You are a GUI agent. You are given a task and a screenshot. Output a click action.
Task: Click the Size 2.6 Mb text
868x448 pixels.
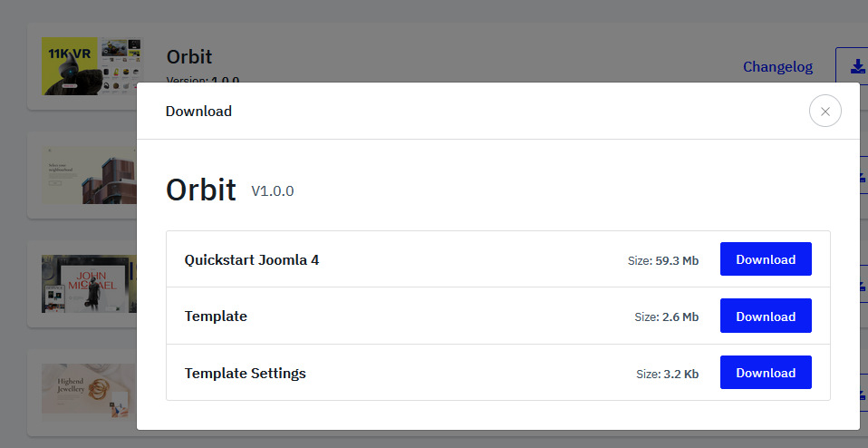tap(666, 317)
